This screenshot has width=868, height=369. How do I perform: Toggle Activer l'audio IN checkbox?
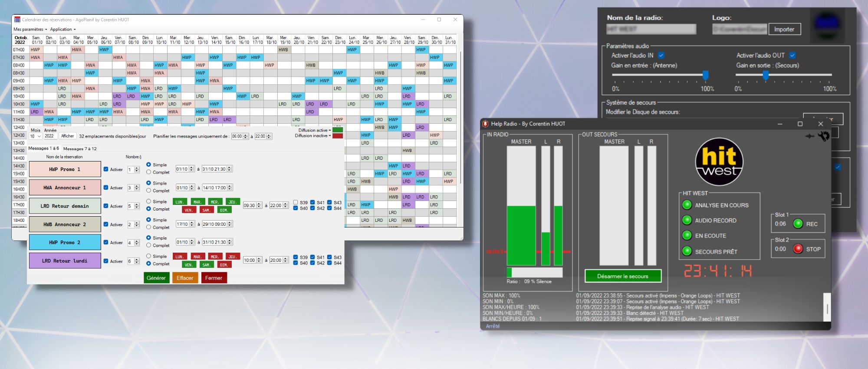pos(661,55)
